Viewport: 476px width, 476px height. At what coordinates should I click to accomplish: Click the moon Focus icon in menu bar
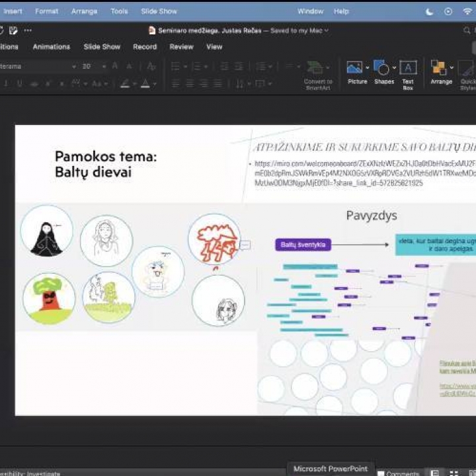point(429,11)
